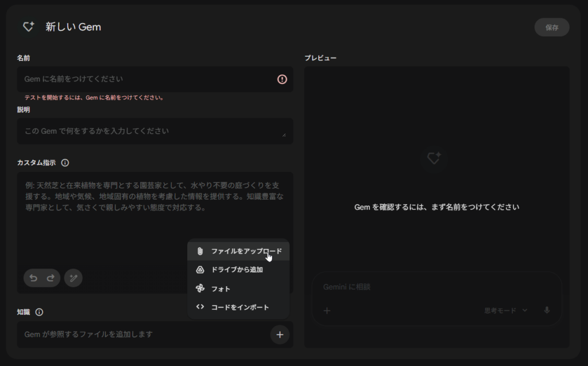Choose コードをインポート menu entry
The width and height of the screenshot is (588, 366).
238,307
